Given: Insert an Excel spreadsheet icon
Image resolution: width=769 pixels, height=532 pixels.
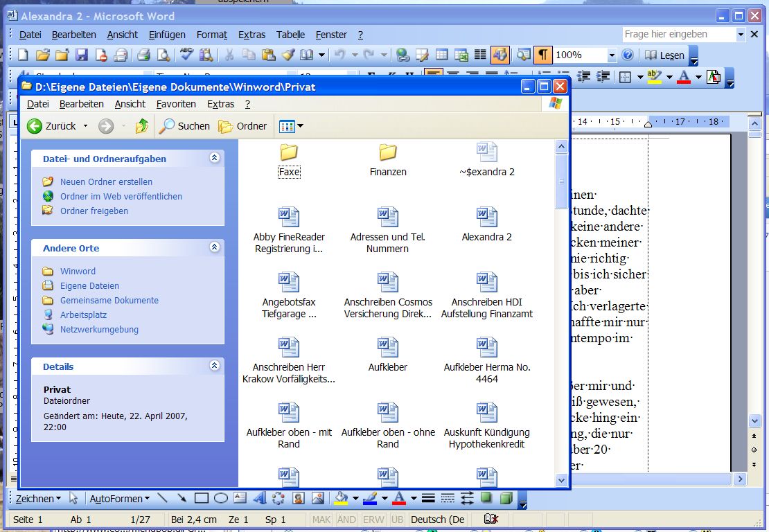Looking at the screenshot, I should point(461,55).
